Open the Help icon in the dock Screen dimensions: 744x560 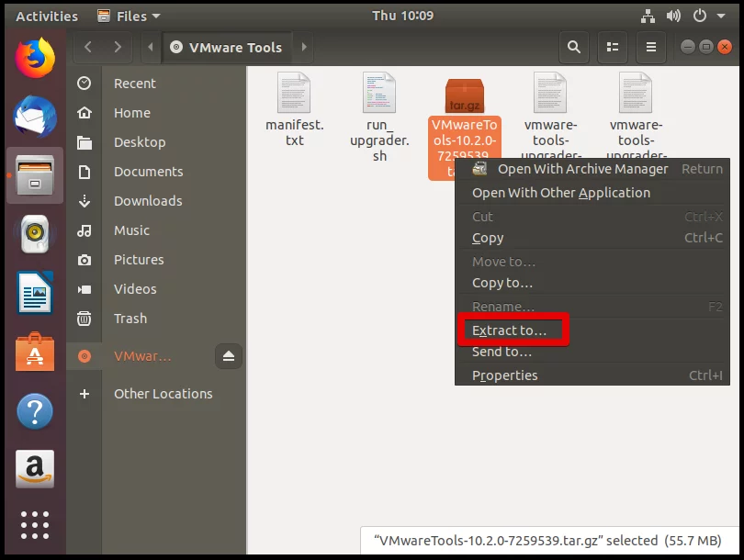[35, 411]
